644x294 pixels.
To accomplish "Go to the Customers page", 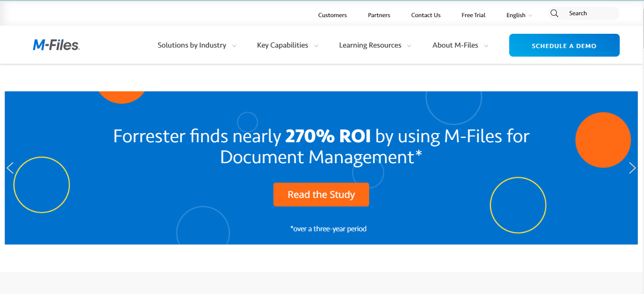I will tap(332, 15).
